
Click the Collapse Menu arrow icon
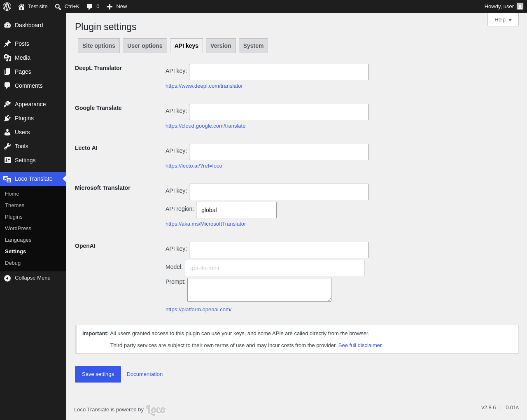[7, 278]
